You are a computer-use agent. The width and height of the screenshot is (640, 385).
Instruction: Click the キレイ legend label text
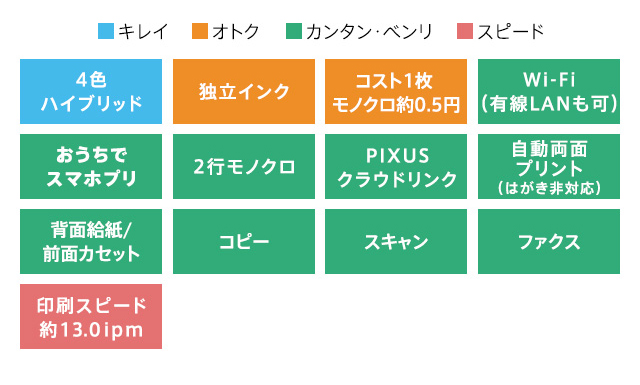(143, 31)
